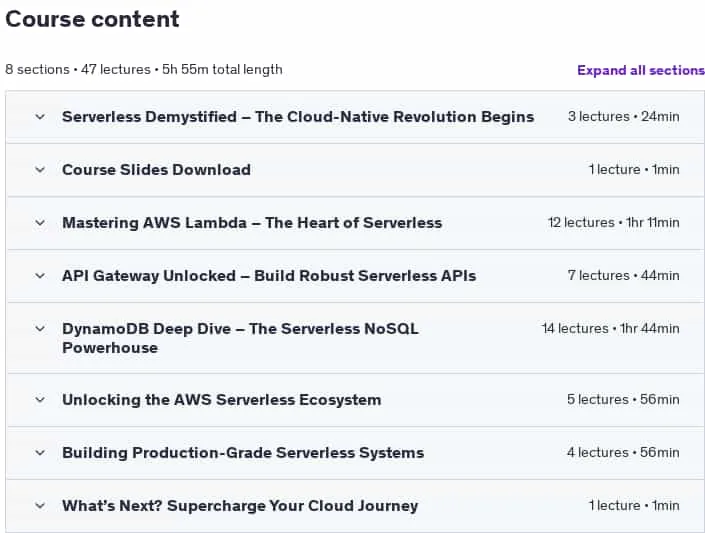This screenshot has width=705, height=533.
Task: Click the 12 lectures 1hr 11min label
Action: tap(613, 223)
